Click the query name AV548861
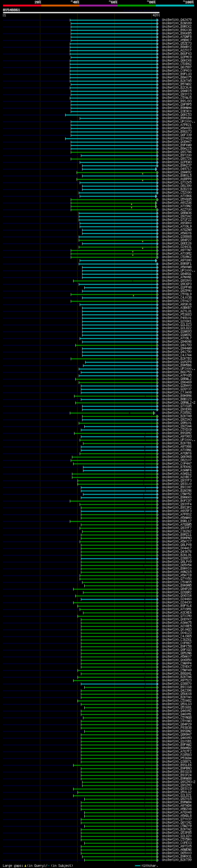Viewport: 197px width, 868px height. (11, 10)
